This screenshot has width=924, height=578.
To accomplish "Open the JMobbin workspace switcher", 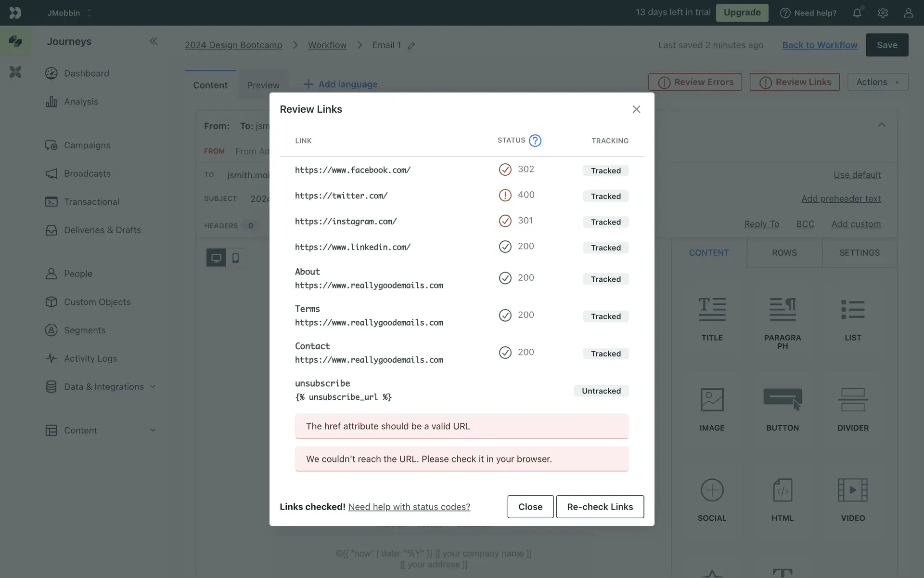I will coord(69,13).
